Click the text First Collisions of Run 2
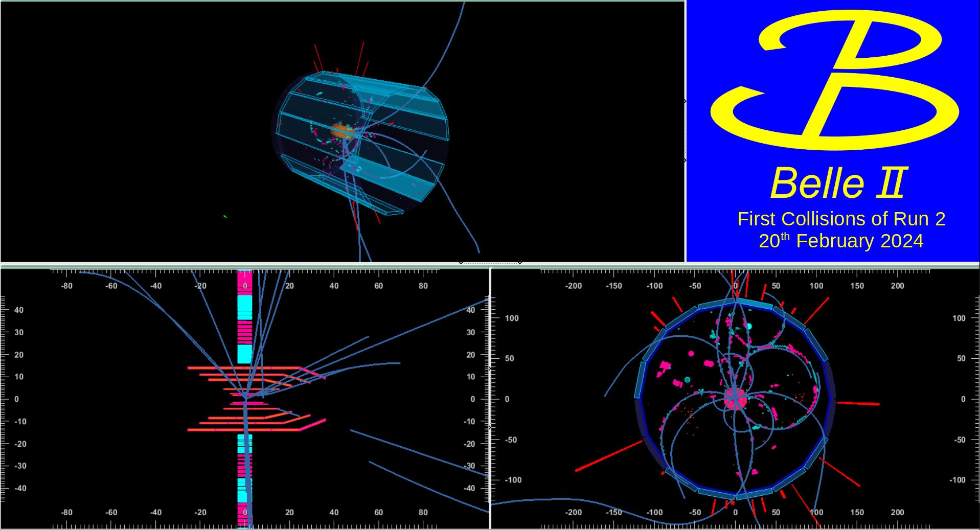Screen dimensions: 980x530 coord(841,219)
